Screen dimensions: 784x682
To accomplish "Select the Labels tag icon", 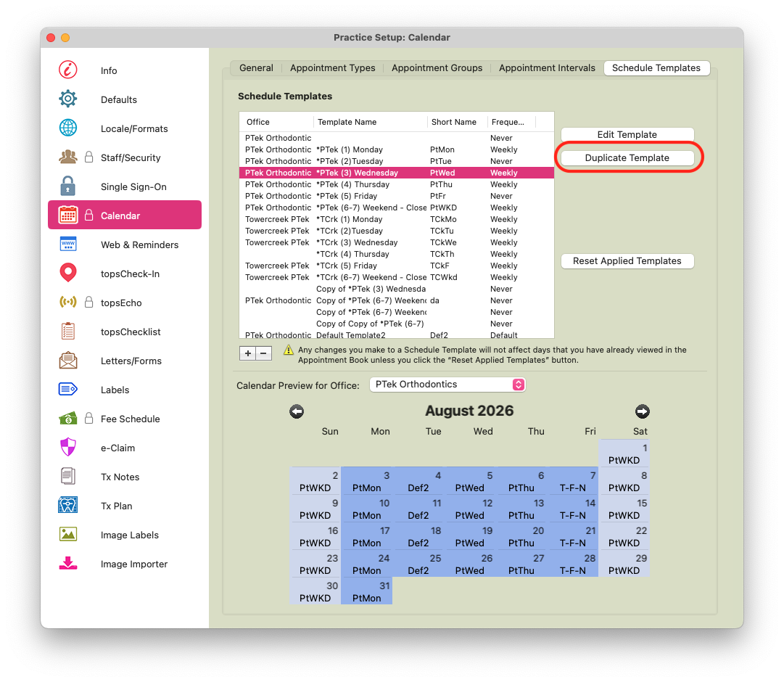I will 68,390.
